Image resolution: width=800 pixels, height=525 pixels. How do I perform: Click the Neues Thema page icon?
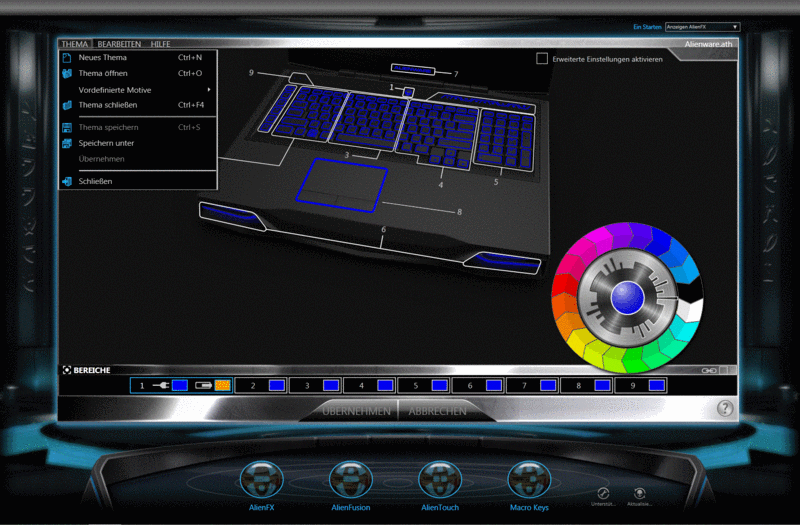(67, 58)
